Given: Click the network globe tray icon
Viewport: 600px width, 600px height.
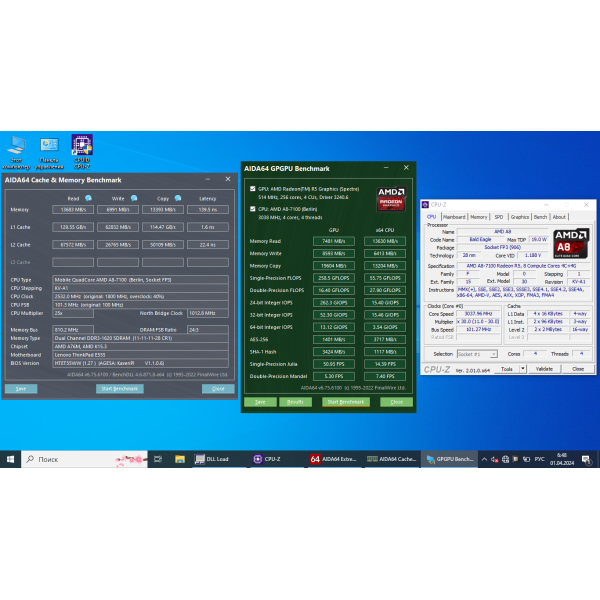Looking at the screenshot, I should pos(505,459).
